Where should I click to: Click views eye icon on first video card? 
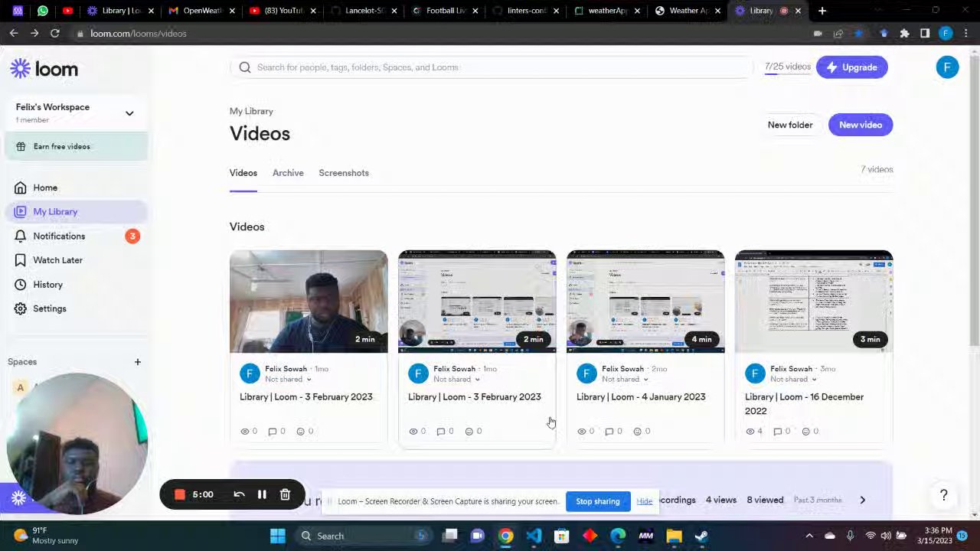coord(245,432)
